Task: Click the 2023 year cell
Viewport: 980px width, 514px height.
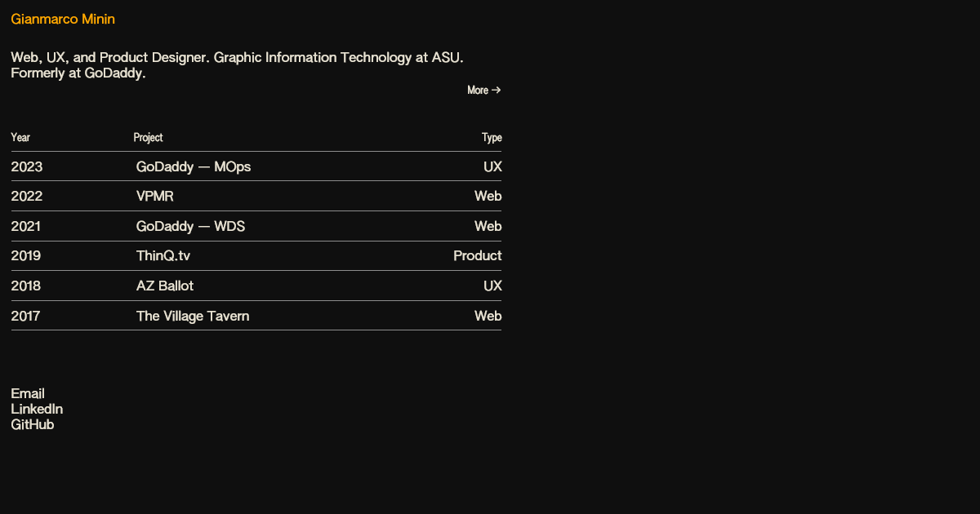Action: [27, 166]
